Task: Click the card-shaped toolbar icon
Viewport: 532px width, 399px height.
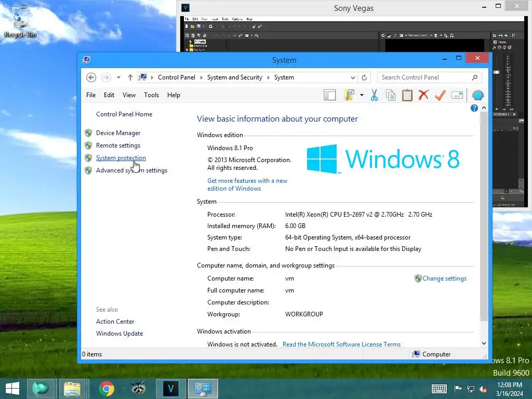Action: [x=457, y=96]
